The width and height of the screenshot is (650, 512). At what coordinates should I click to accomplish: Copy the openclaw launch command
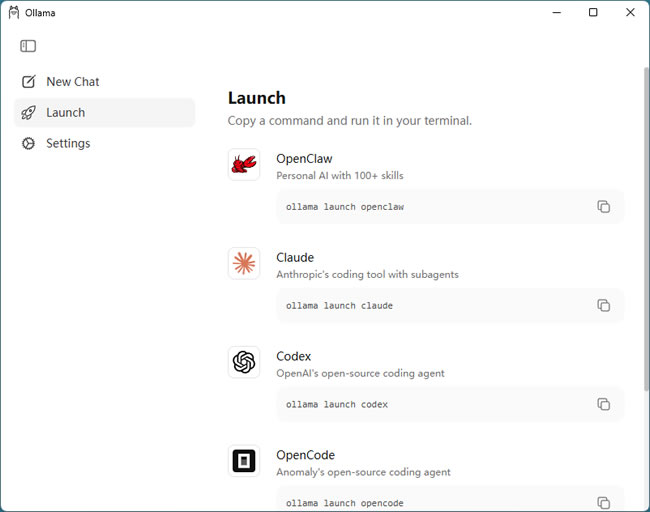coord(603,207)
